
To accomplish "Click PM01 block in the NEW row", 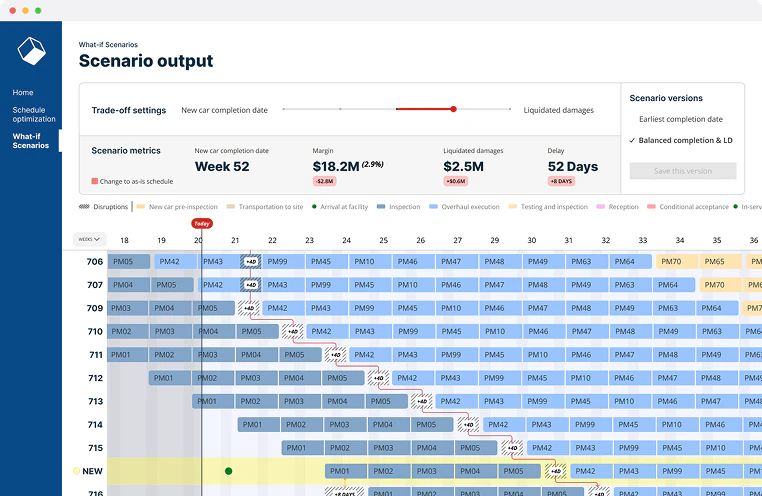I will tap(346, 471).
